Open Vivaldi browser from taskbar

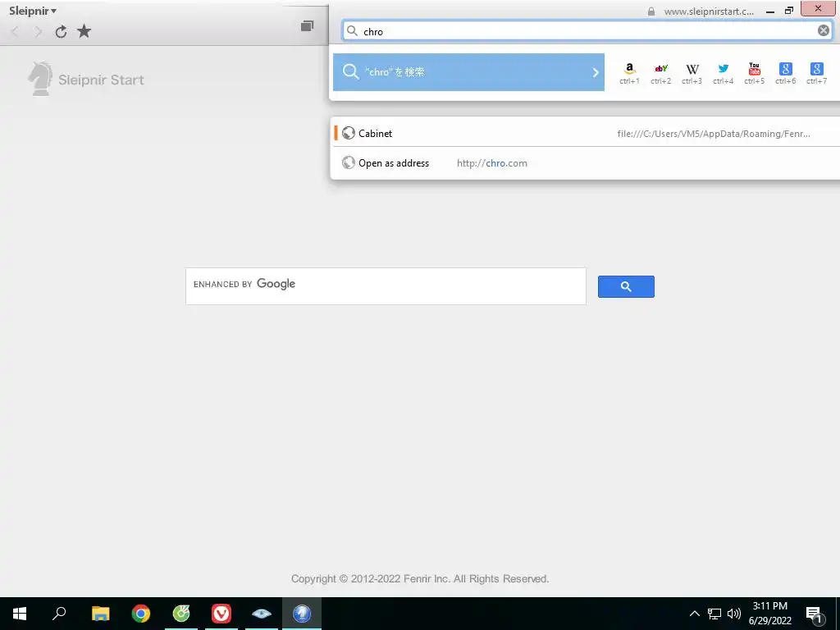click(x=221, y=614)
